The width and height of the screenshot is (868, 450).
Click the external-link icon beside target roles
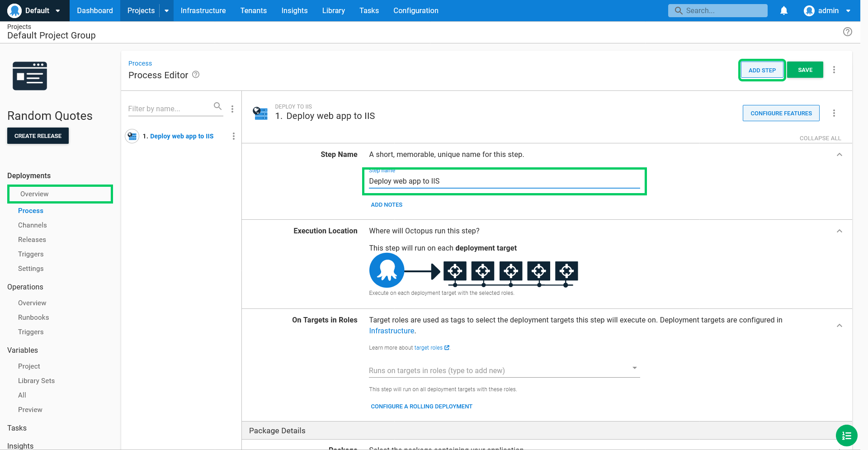pos(447,348)
